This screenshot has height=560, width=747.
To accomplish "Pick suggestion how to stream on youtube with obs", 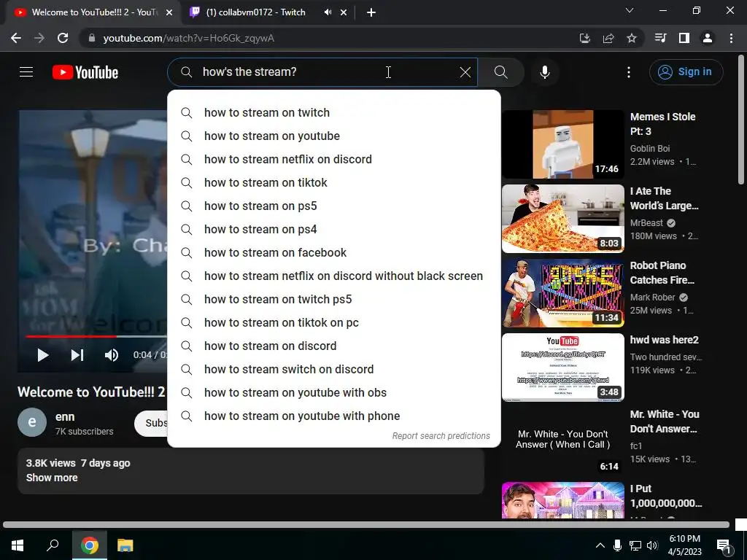I will tap(334, 393).
